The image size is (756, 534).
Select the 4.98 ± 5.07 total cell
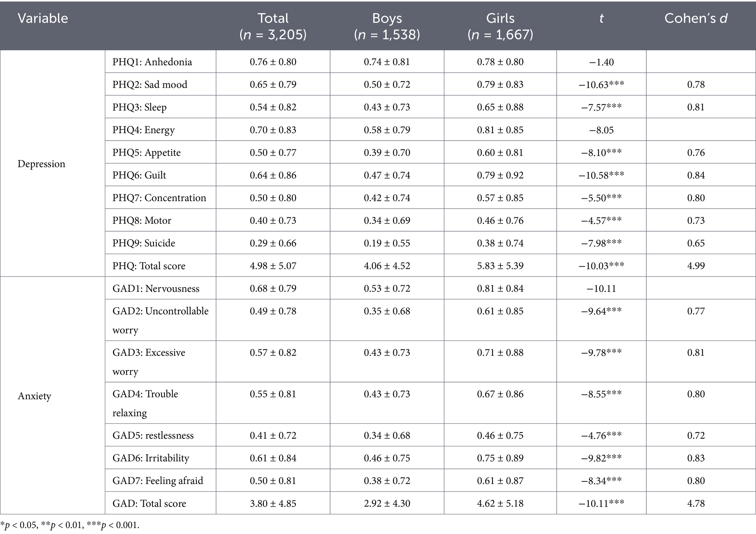273,266
